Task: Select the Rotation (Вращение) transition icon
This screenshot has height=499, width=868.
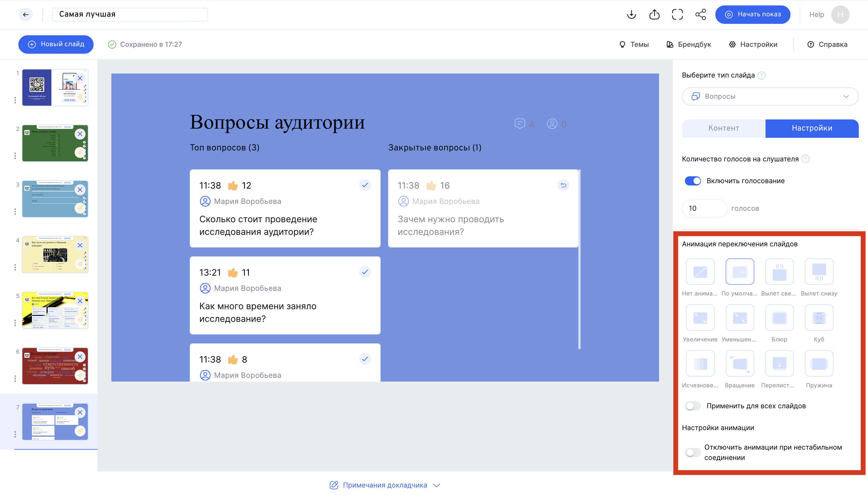Action: click(x=739, y=363)
